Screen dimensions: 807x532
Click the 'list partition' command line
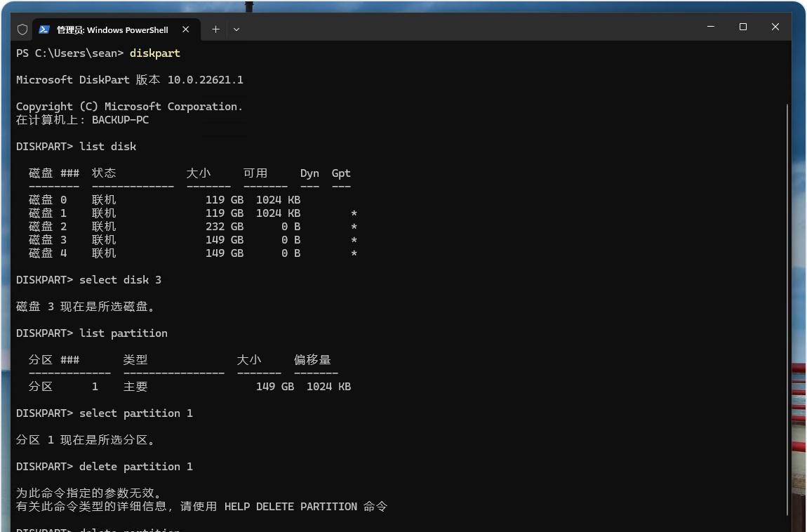tap(92, 333)
